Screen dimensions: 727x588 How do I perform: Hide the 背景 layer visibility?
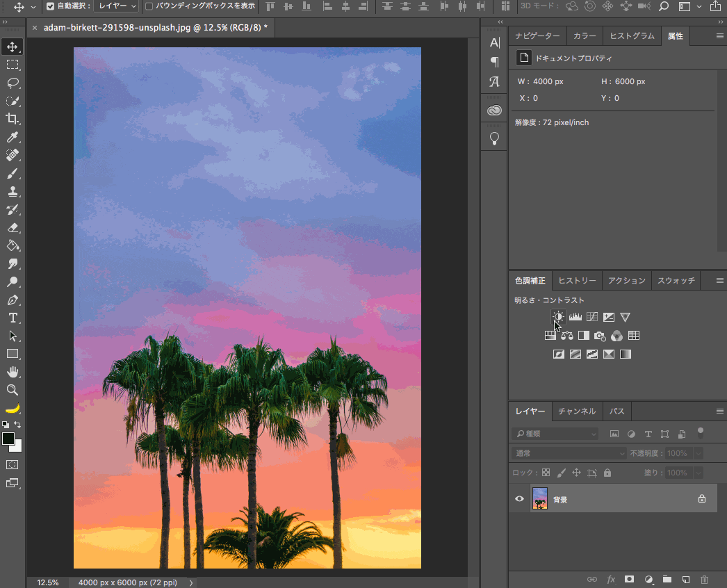point(519,499)
